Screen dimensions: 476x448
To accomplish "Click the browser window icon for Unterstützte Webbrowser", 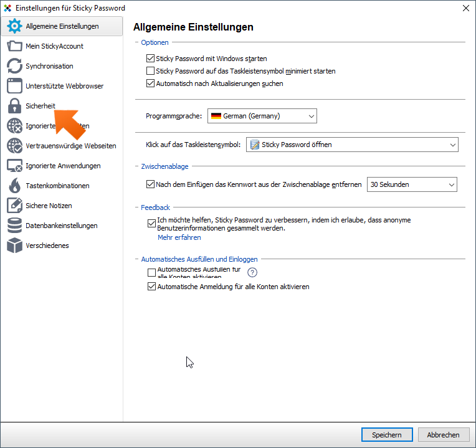I will point(14,86).
